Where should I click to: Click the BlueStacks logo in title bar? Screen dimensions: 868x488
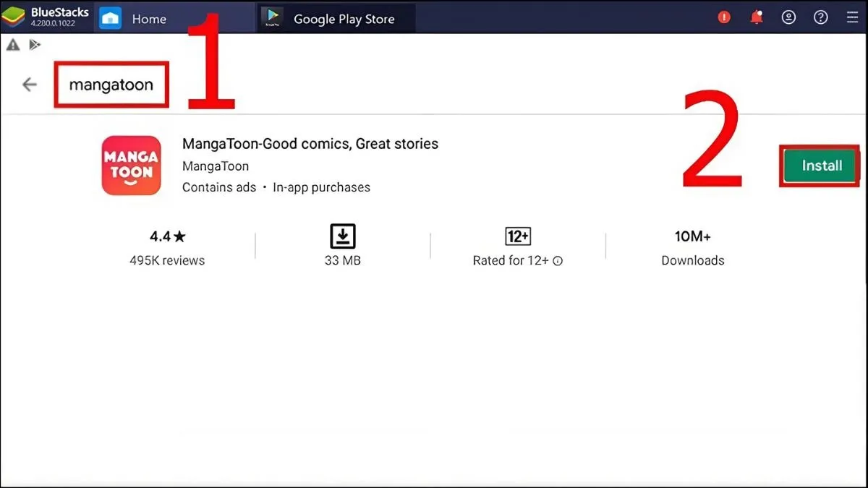(x=12, y=17)
